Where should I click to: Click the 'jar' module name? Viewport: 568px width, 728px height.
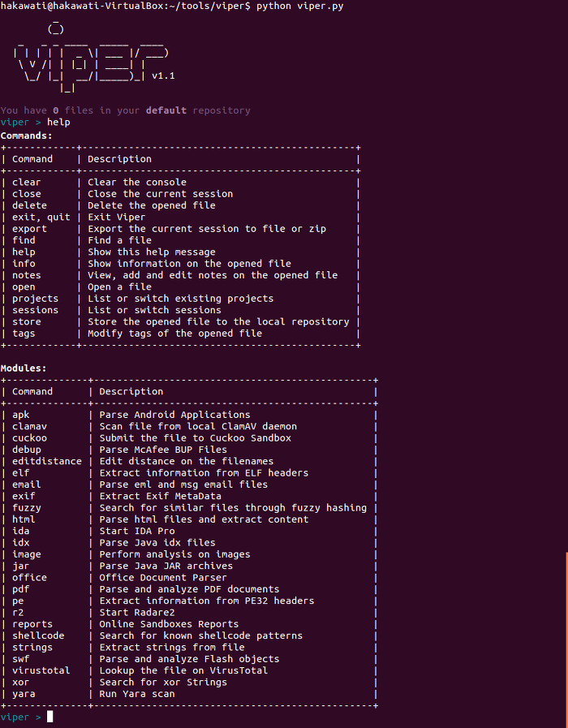[x=21, y=566]
